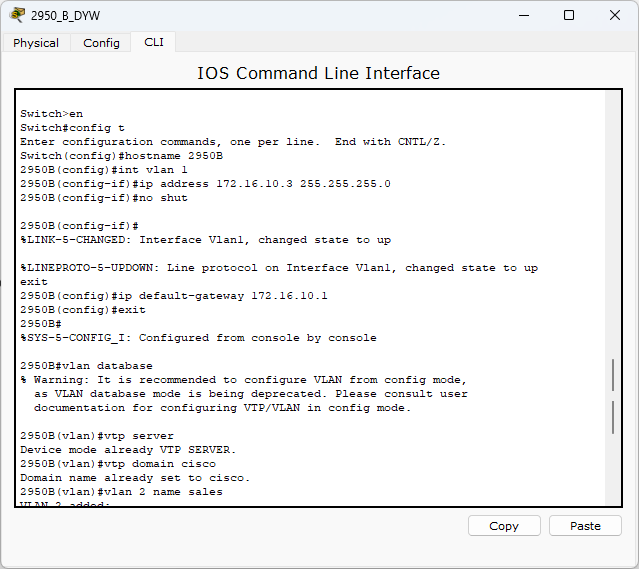Screen dimensions: 639x569
Task: Click the 'vlan 2 name sales' line
Action: point(121,492)
